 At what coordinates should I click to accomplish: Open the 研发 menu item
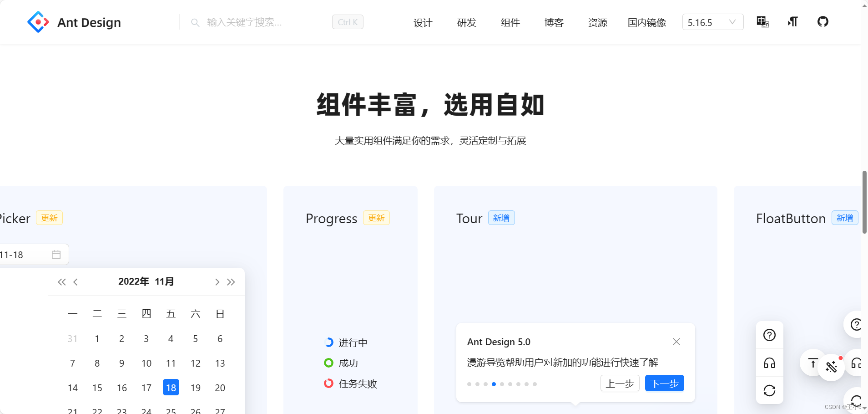coord(466,22)
